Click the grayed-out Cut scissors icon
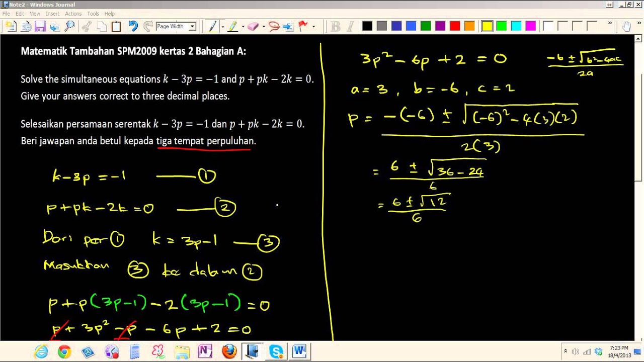The image size is (644, 362). point(87,27)
